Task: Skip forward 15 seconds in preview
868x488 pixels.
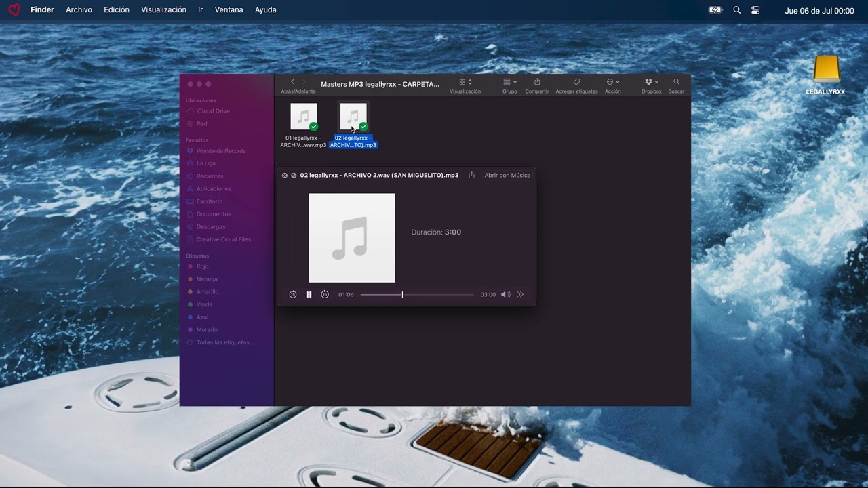Action: point(325,294)
